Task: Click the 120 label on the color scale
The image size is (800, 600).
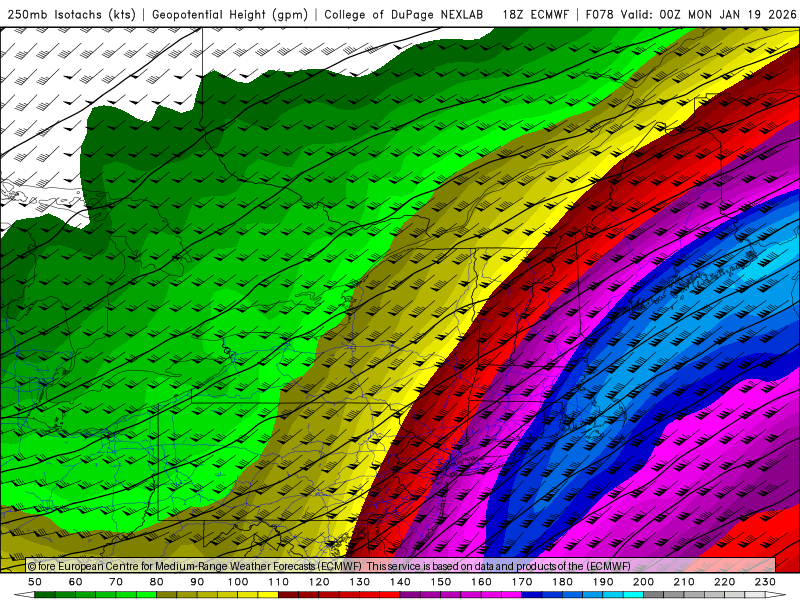Action: [319, 582]
